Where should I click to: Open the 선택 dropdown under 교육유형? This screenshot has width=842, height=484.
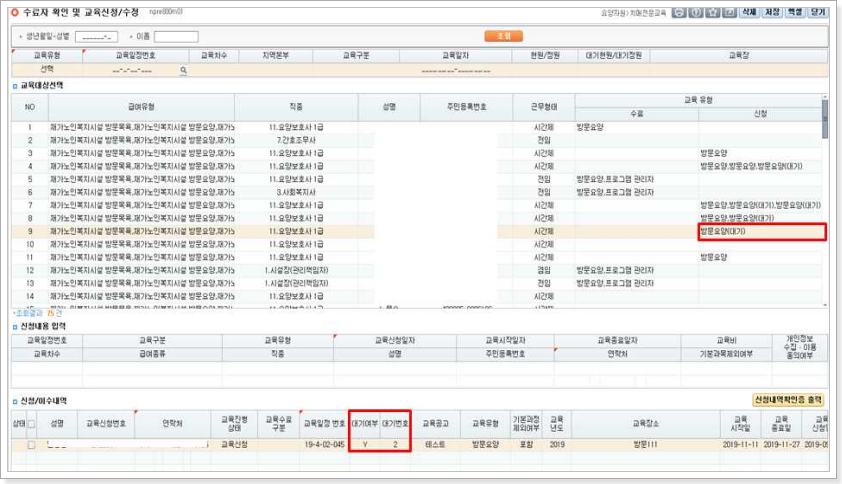point(47,70)
